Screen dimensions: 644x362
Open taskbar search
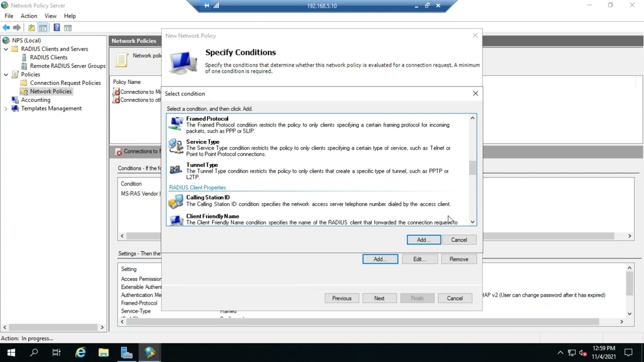click(x=34, y=353)
